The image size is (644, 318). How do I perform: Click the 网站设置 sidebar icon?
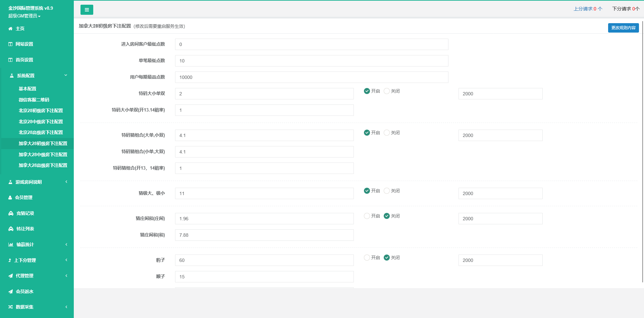[10, 44]
